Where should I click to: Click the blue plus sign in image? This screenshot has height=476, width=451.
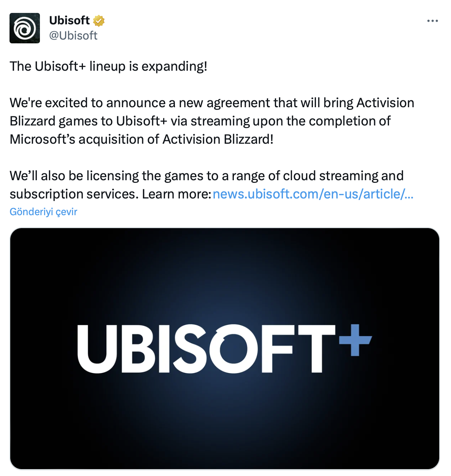[x=355, y=340]
